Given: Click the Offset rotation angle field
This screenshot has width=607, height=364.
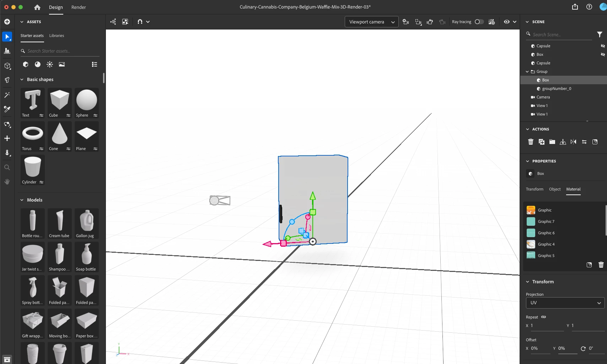Looking at the screenshot, I should pos(596,348).
